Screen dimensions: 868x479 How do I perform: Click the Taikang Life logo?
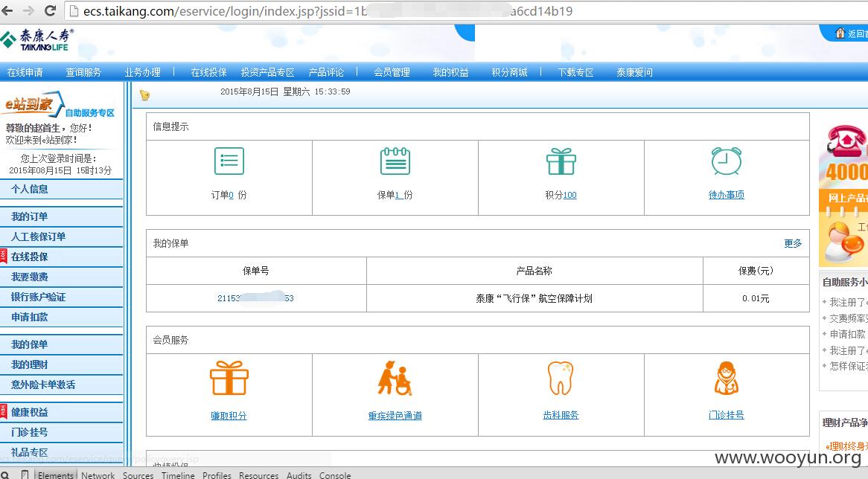(37, 40)
